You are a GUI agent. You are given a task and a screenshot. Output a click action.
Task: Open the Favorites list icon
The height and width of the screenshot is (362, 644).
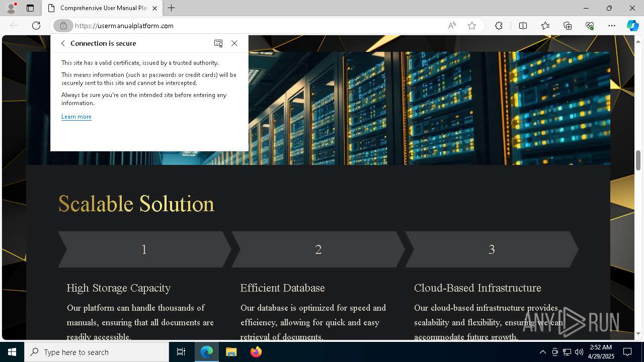pos(545,26)
